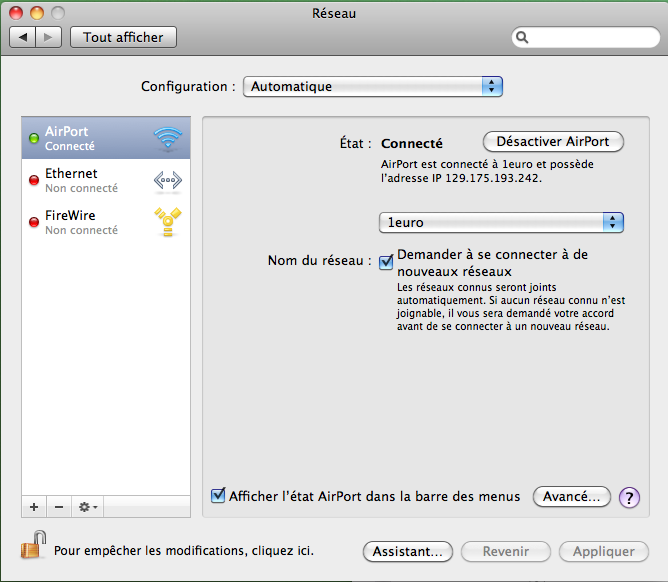Viewport: 668px width, 582px height.
Task: Click Désactiver AirPort button
Action: (553, 141)
